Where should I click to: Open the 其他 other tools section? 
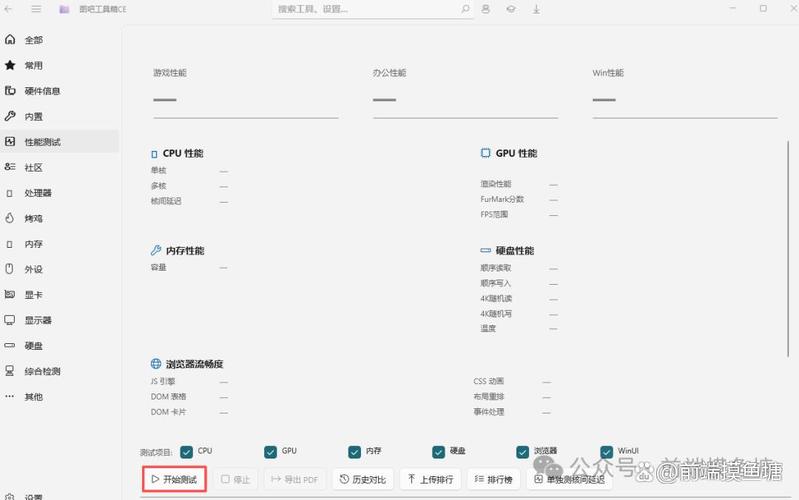(x=60, y=397)
